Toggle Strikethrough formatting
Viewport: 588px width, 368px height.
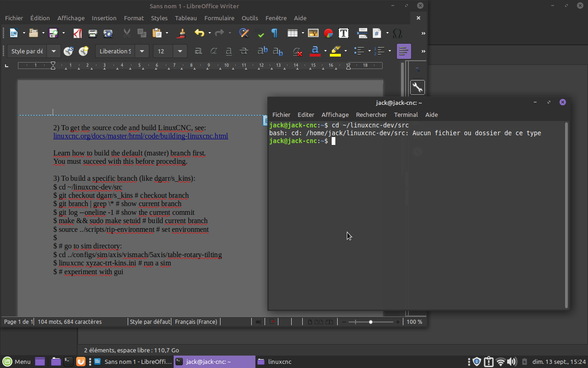[244, 51]
